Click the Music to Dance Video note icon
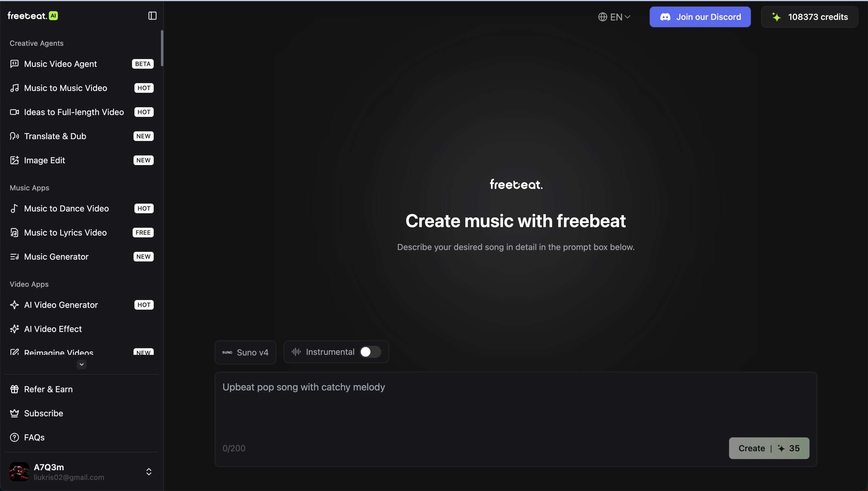 pyautogui.click(x=14, y=208)
